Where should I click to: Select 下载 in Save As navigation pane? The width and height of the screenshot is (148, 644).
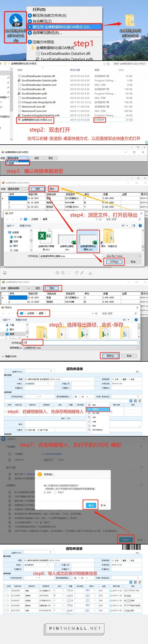pyautogui.click(x=10, y=325)
